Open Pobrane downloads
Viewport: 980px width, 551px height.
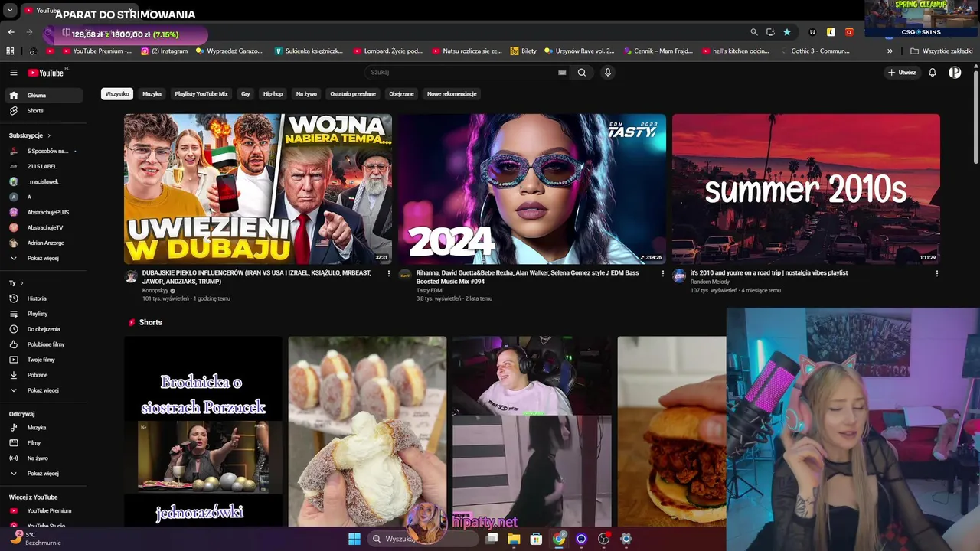tap(43, 375)
